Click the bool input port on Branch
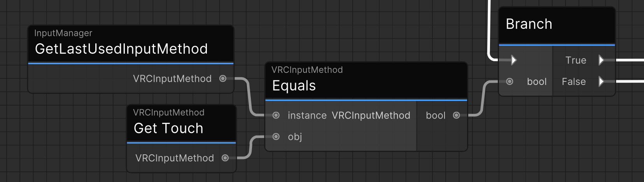This screenshot has width=644, height=182. click(509, 81)
